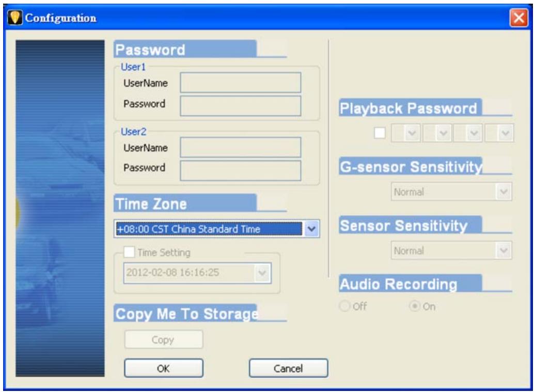Click the User1 UserName input field
This screenshot has width=534, height=392.
coord(241,83)
